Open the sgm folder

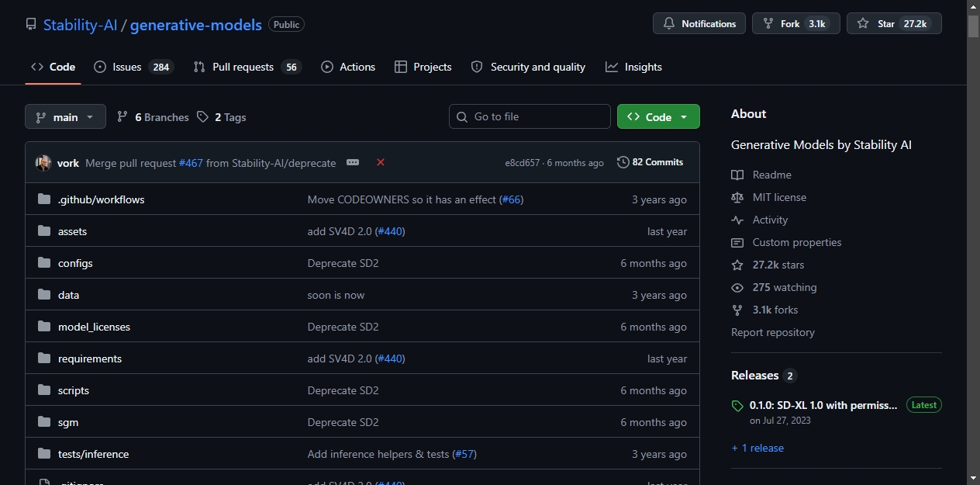(68, 422)
